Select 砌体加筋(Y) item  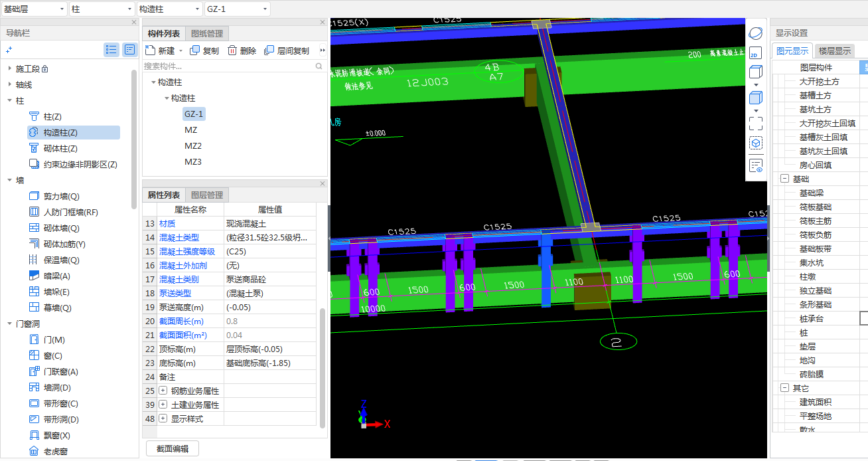pos(57,244)
